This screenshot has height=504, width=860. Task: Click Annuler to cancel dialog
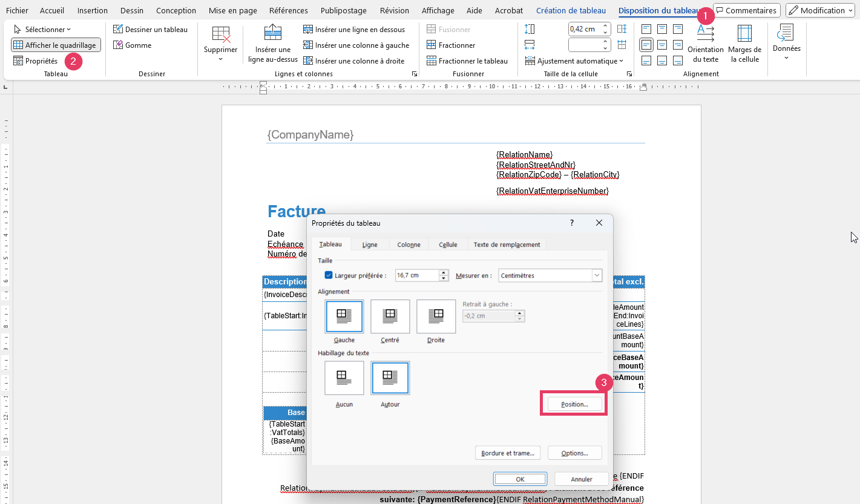click(582, 479)
